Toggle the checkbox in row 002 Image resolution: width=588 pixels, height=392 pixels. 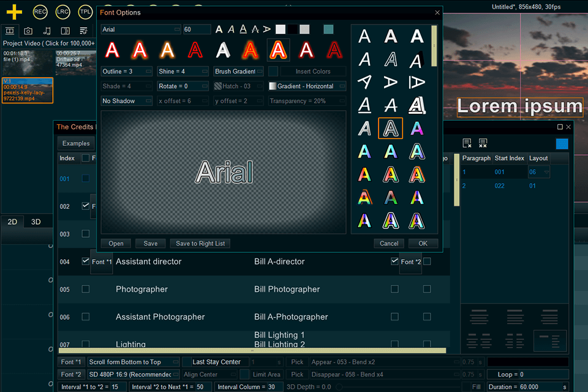(x=86, y=206)
